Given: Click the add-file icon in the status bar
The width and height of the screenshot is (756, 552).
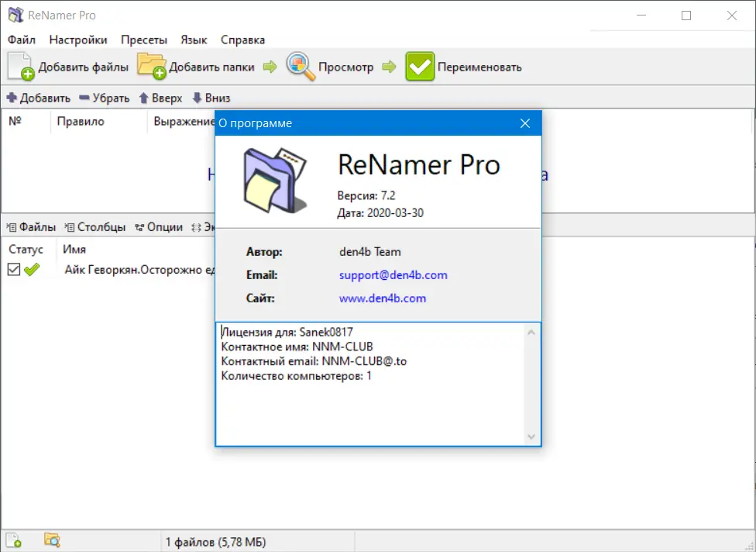Looking at the screenshot, I should pos(15,539).
